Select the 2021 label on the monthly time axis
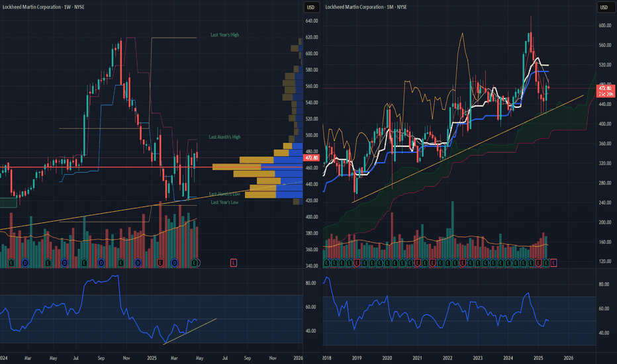The image size is (617, 364). click(417, 358)
